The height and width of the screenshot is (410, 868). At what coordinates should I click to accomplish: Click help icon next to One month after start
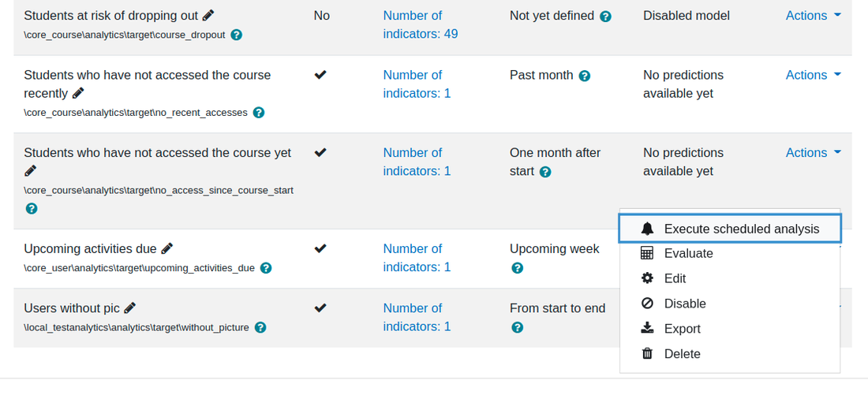click(545, 172)
